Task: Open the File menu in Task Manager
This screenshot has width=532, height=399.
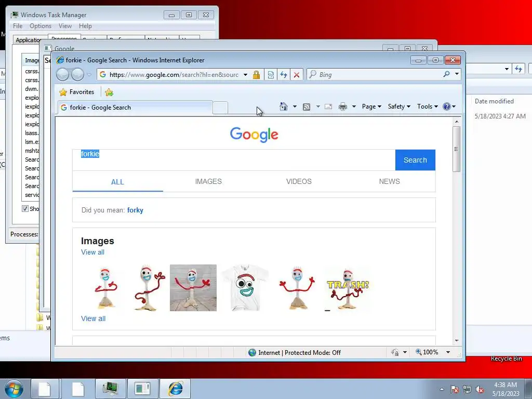Action: coord(18,26)
